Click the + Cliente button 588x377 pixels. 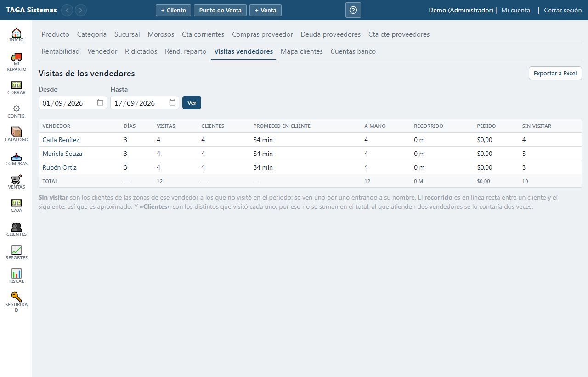(173, 10)
